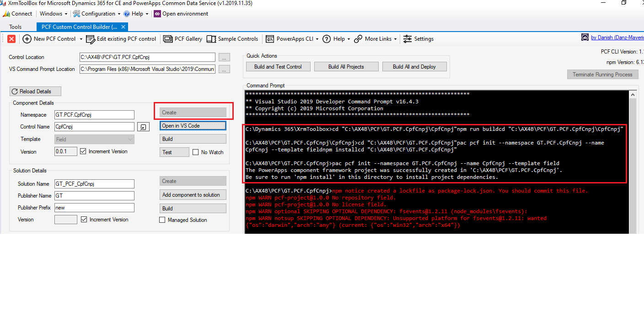Image resolution: width=644 pixels, height=333 pixels.
Task: Open the Template dropdown
Action: 94,139
